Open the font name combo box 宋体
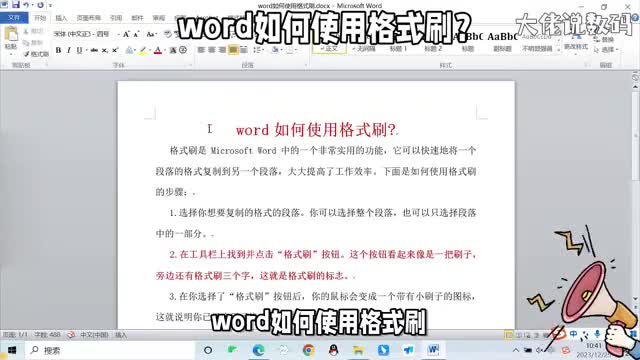The width and height of the screenshot is (640, 360). click(73, 34)
